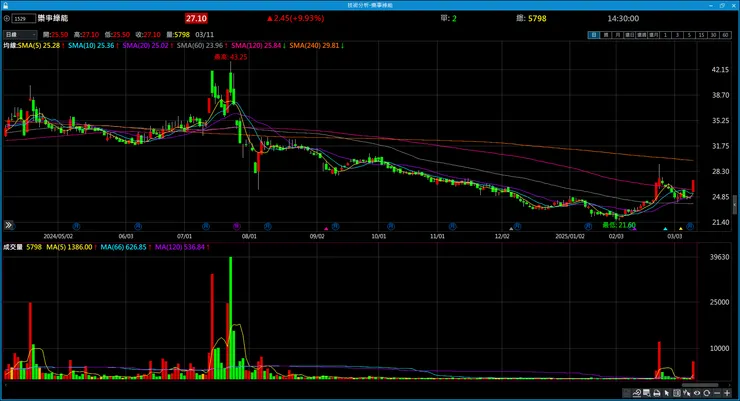
Task: Switch to 1-minute interval tab
Action: [665, 35]
